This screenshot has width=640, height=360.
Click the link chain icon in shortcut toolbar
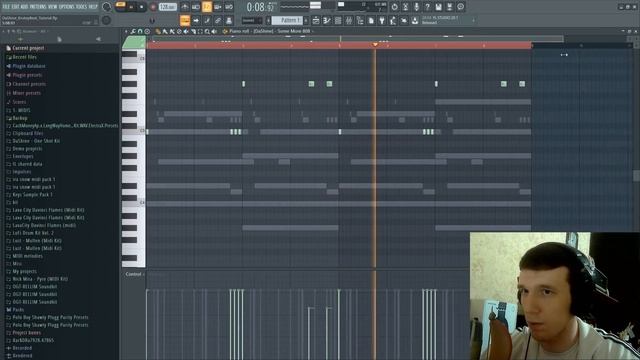point(218,20)
